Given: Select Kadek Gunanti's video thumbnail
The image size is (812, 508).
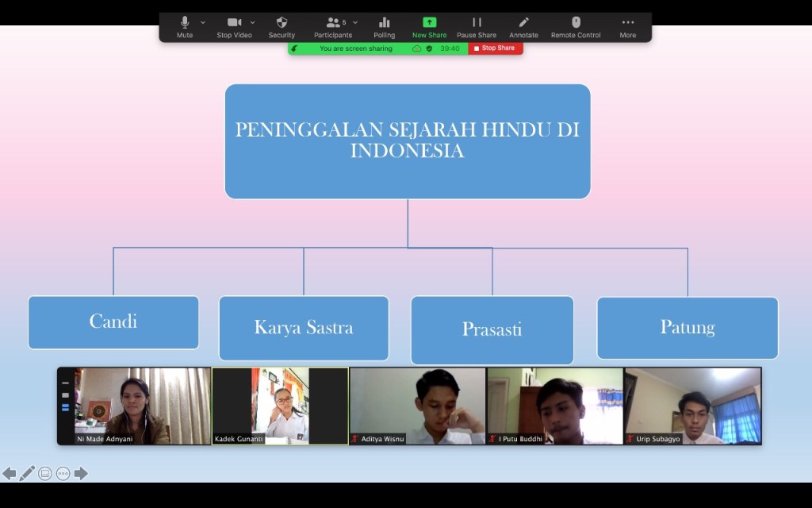Looking at the screenshot, I should (x=280, y=406).
